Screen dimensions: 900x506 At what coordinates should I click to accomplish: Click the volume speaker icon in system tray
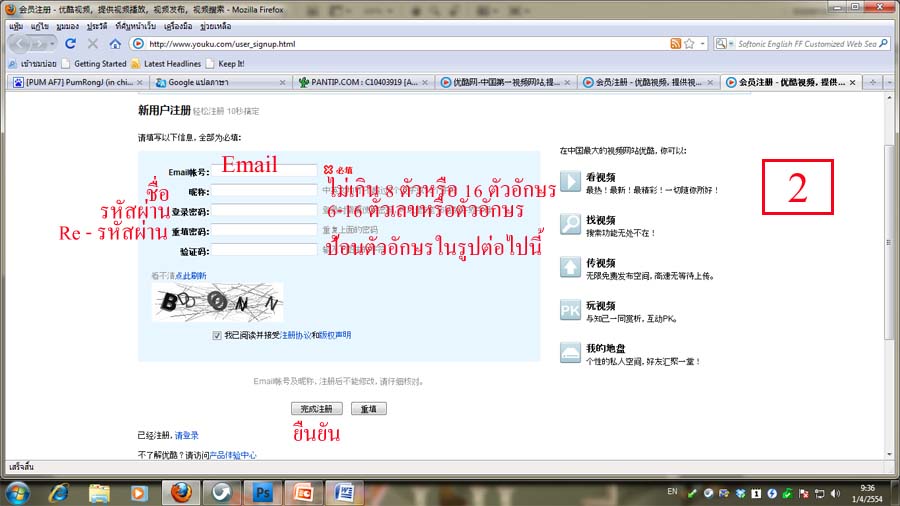[x=836, y=493]
